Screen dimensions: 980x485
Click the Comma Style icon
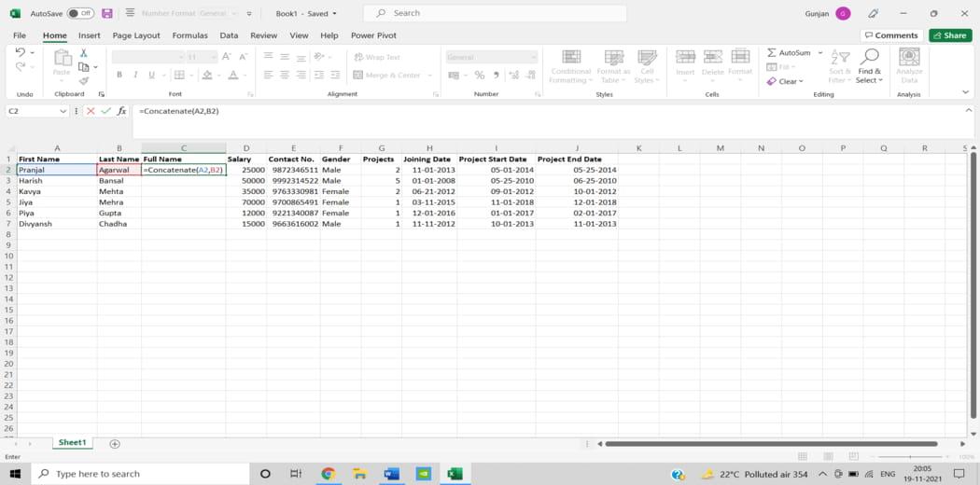click(x=497, y=75)
